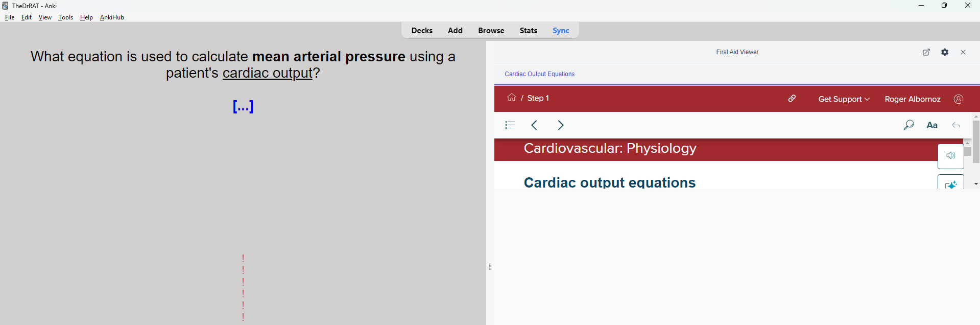The image size is (980, 325).
Task: Click the undo back arrow icon
Action: [x=956, y=125]
